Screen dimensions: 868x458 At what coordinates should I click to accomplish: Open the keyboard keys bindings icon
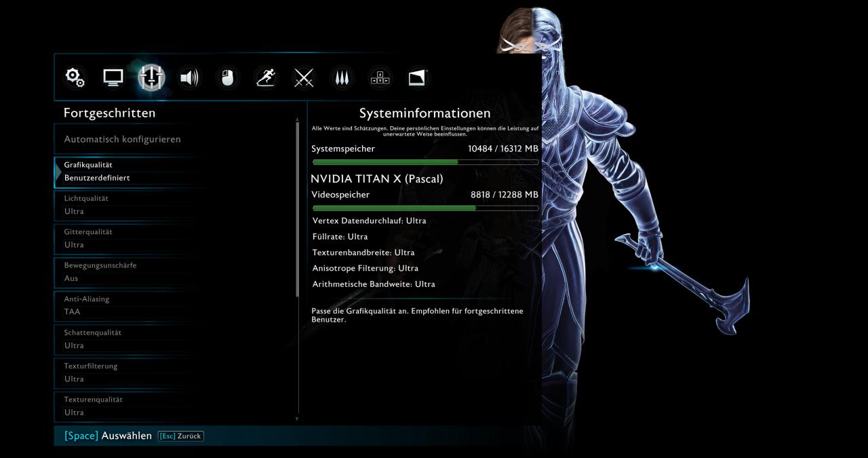[x=380, y=77]
